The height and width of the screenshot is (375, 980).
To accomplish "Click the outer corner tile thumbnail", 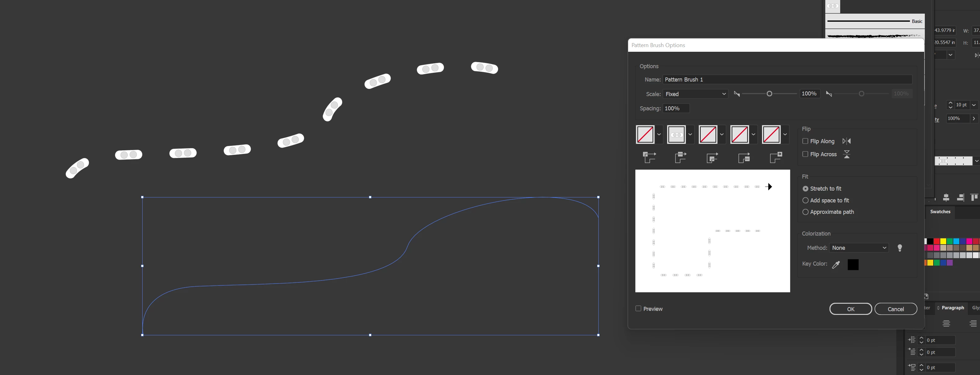I will (645, 135).
